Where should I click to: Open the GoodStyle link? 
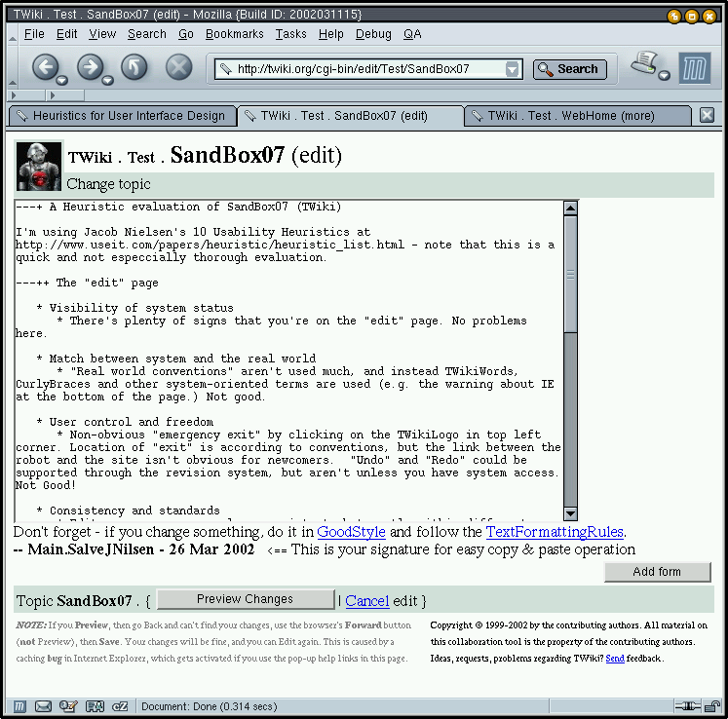point(351,532)
